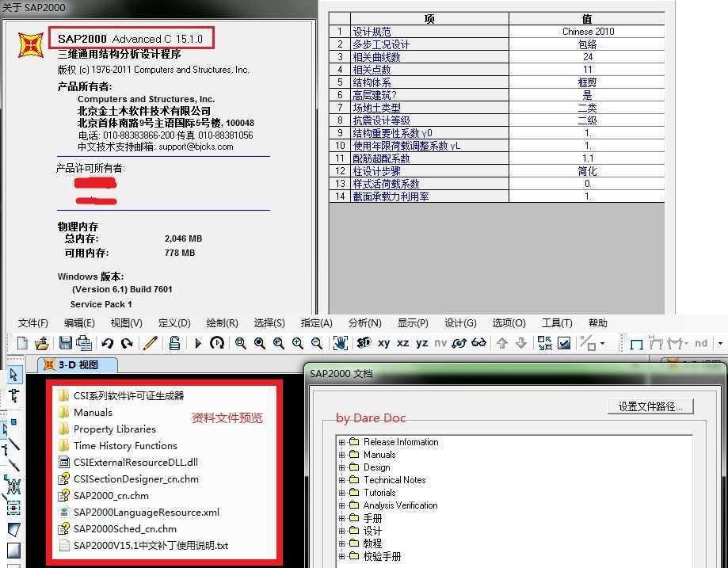Select the Pan hand tool
This screenshot has width=728, height=568.
[341, 343]
